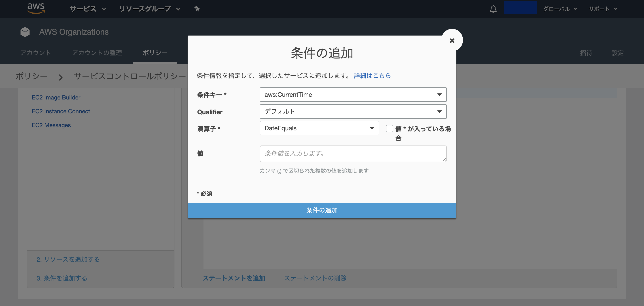This screenshot has width=644, height=306.
Task: Open the notifications bell
Action: [493, 9]
